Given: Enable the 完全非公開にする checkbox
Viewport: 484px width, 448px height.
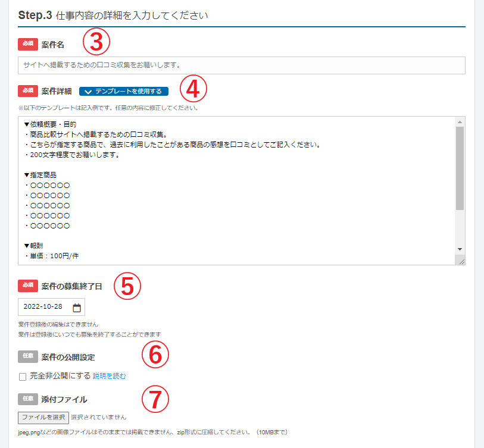Looking at the screenshot, I should (23, 377).
